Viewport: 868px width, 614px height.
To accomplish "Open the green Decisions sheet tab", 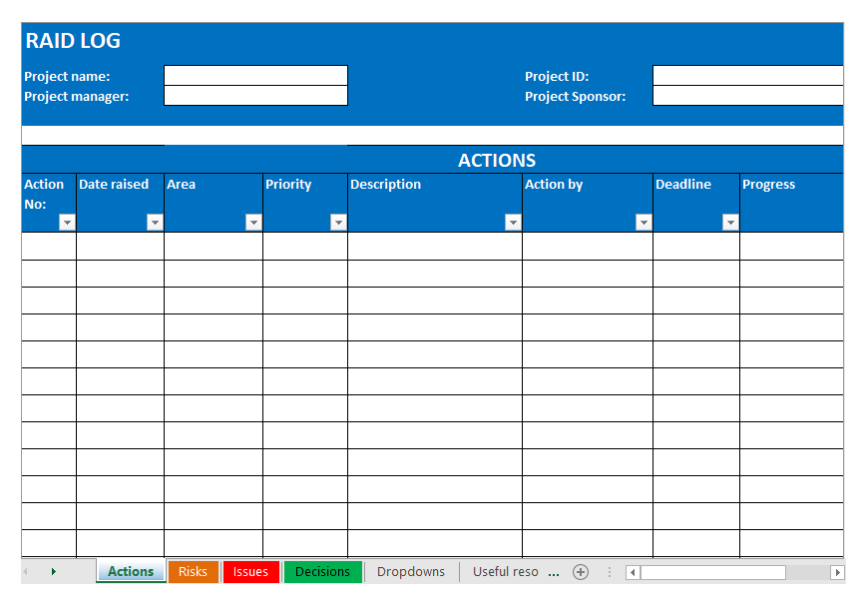I will [x=322, y=572].
